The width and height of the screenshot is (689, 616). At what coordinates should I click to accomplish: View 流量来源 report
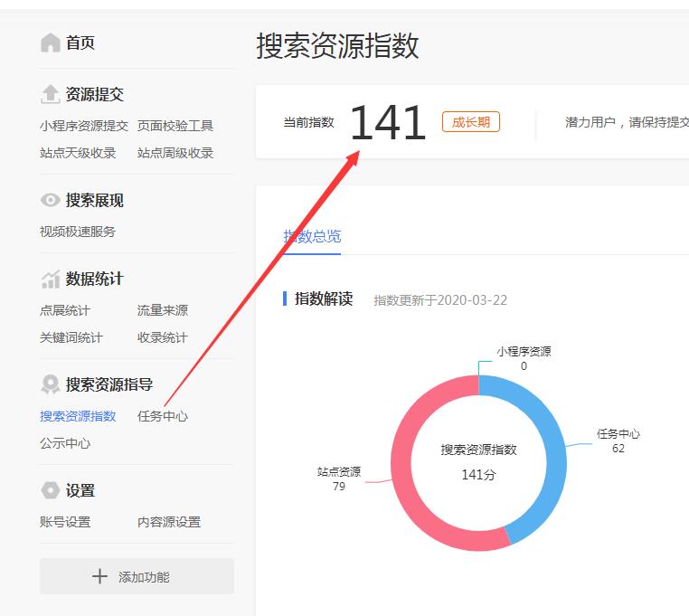(x=163, y=310)
